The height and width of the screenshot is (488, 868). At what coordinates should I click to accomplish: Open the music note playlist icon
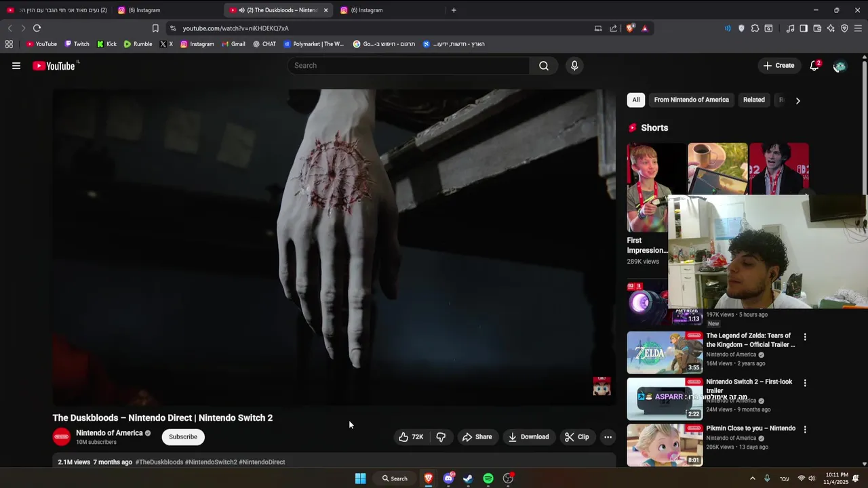tap(790, 28)
